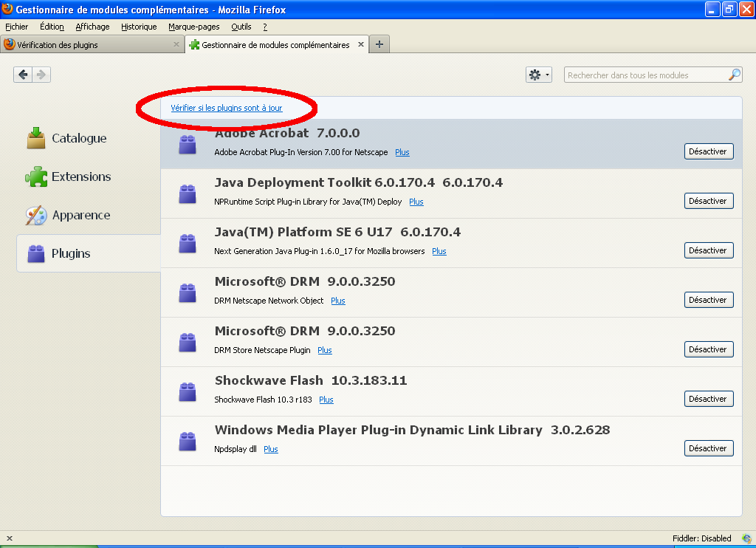Open the Affichage menu
The height and width of the screenshot is (548, 756).
[92, 27]
